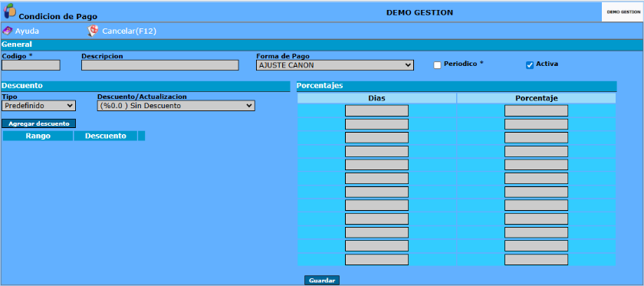
Task: Click the Cancelar lifebuoy icon
Action: point(93,31)
